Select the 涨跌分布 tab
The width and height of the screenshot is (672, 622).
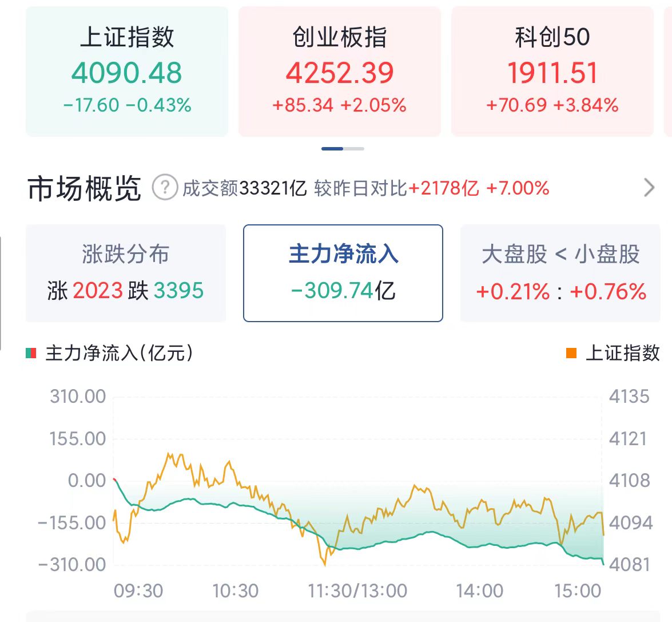pyautogui.click(x=126, y=273)
